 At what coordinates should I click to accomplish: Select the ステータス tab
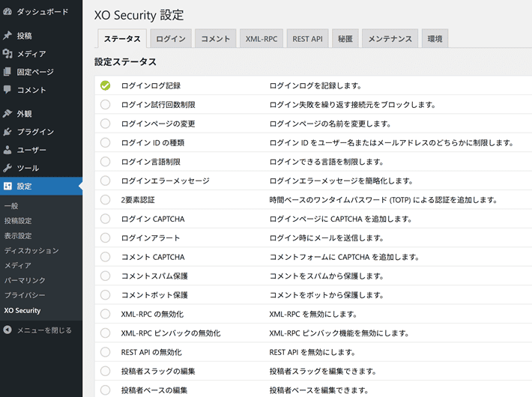tap(122, 39)
